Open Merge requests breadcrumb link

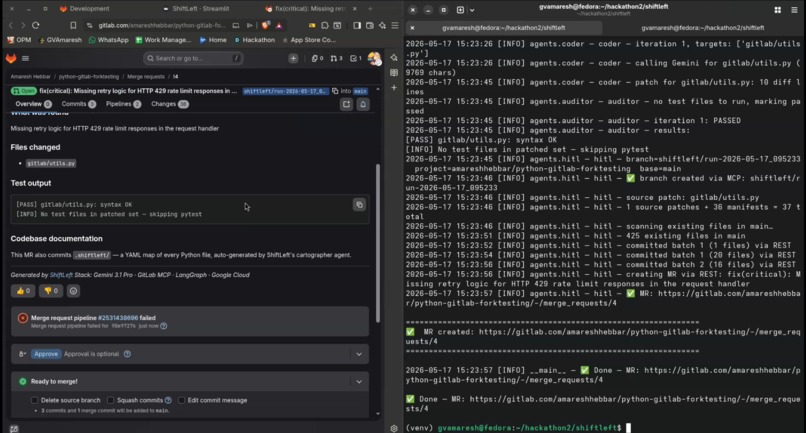tap(145, 77)
